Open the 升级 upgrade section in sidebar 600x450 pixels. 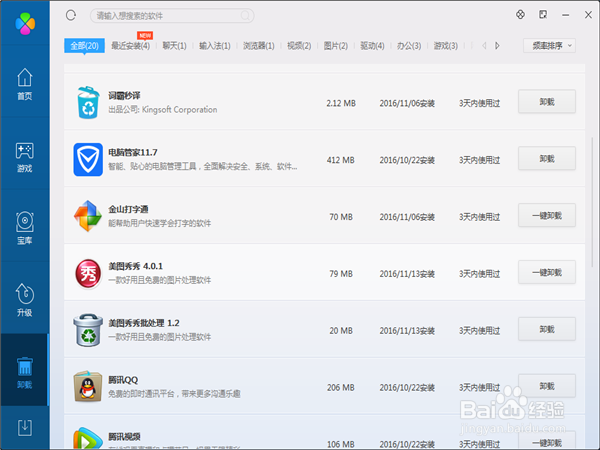pos(24,300)
